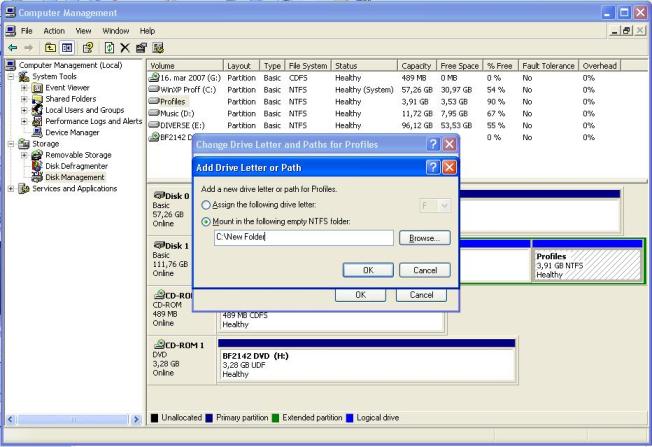Viewport: 652px width, 447px height.
Task: Sort by the Capacity column header
Action: 417,66
